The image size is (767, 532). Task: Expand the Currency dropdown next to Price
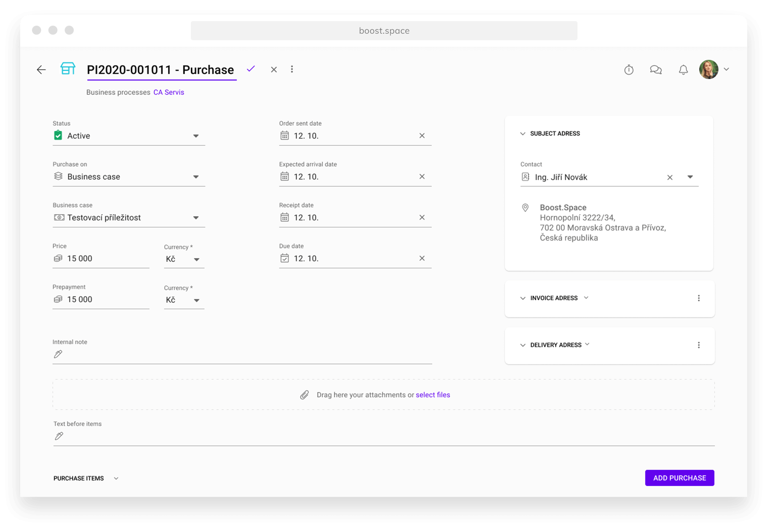(x=196, y=260)
